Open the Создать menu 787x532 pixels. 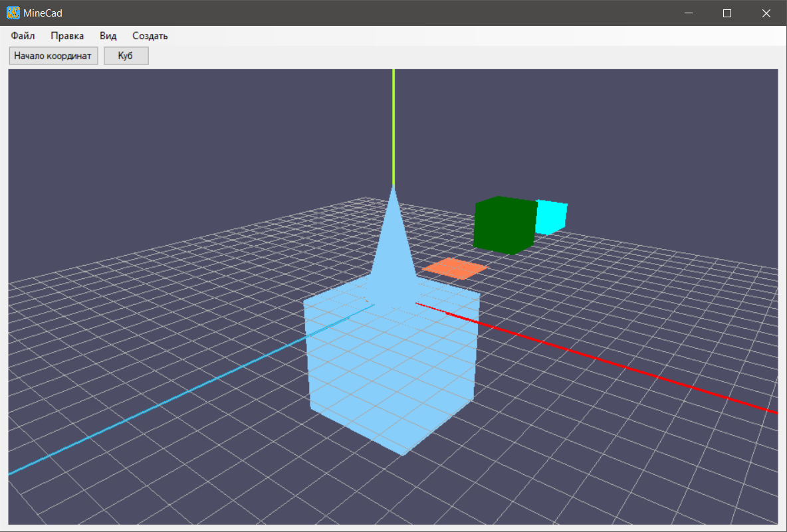click(x=150, y=36)
